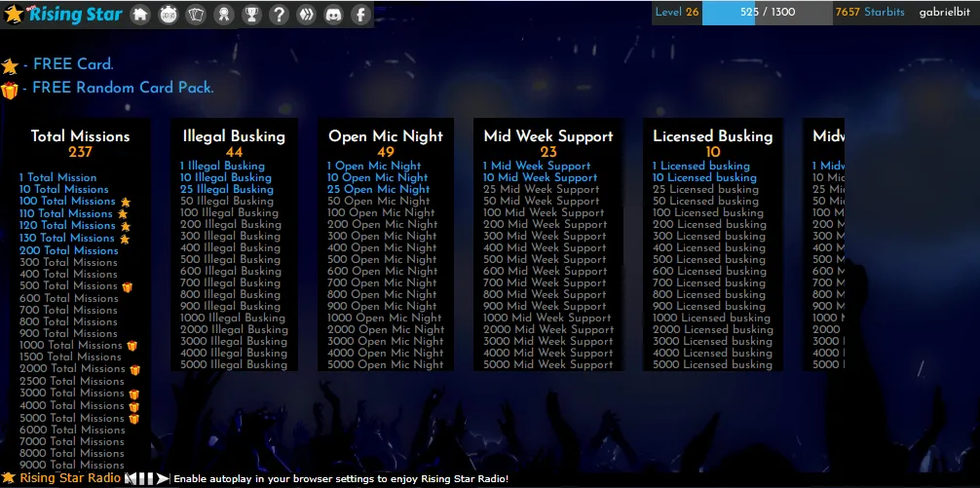This screenshot has height=488, width=980.
Task: Click the 25 Mid Week Support row
Action: 541,189
